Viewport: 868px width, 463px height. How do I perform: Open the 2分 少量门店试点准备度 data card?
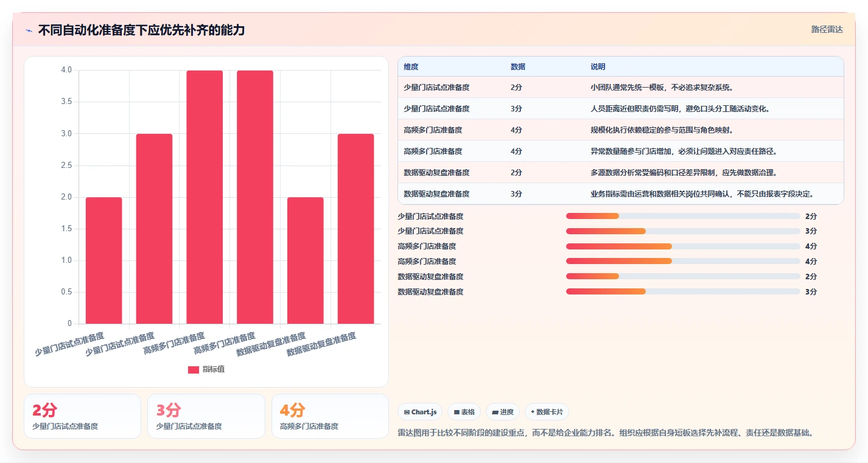click(82, 416)
